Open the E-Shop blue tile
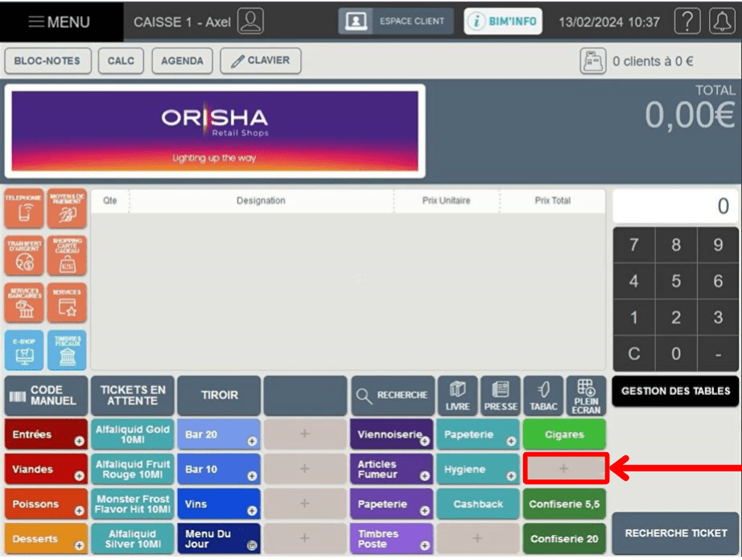Screen dimensions: 742x560 click(24, 350)
